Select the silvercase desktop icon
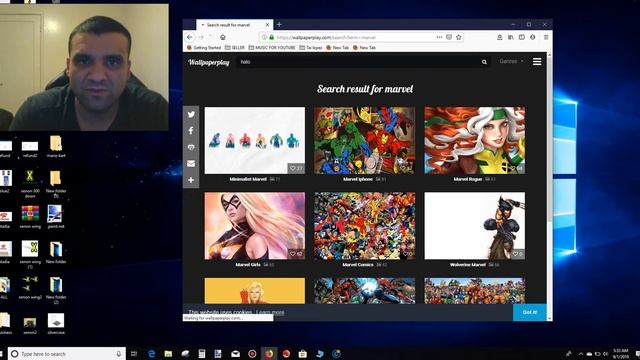This screenshot has width=640, height=360. tap(56, 324)
